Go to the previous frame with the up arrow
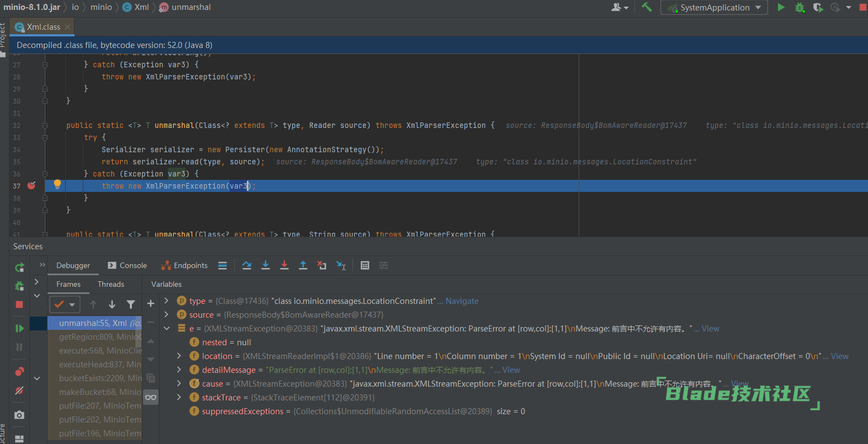Viewport: 868px width, 444px height. tap(93, 304)
